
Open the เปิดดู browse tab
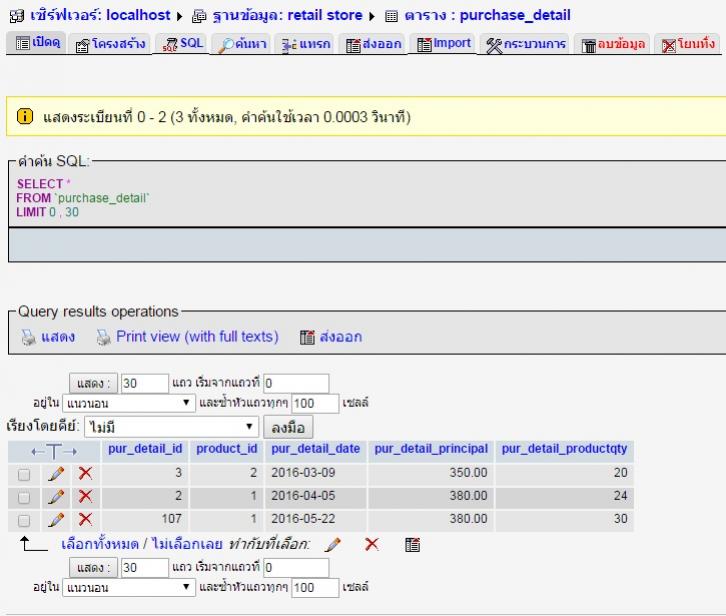(37, 43)
